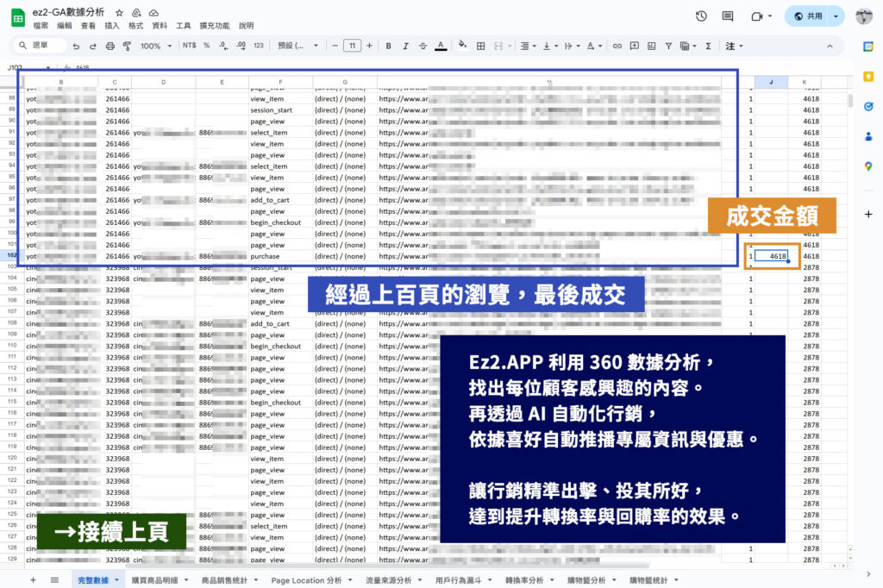Open vertical align dropdown

550,47
